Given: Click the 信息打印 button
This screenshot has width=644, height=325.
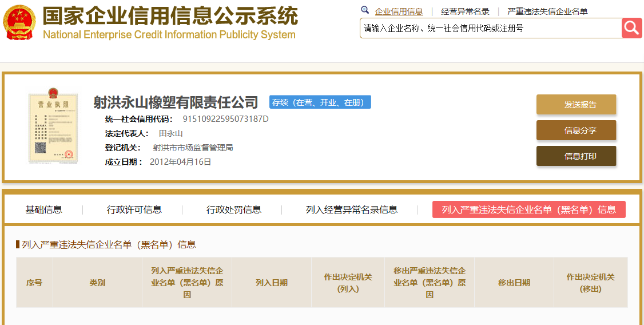Looking at the screenshot, I should click(577, 156).
